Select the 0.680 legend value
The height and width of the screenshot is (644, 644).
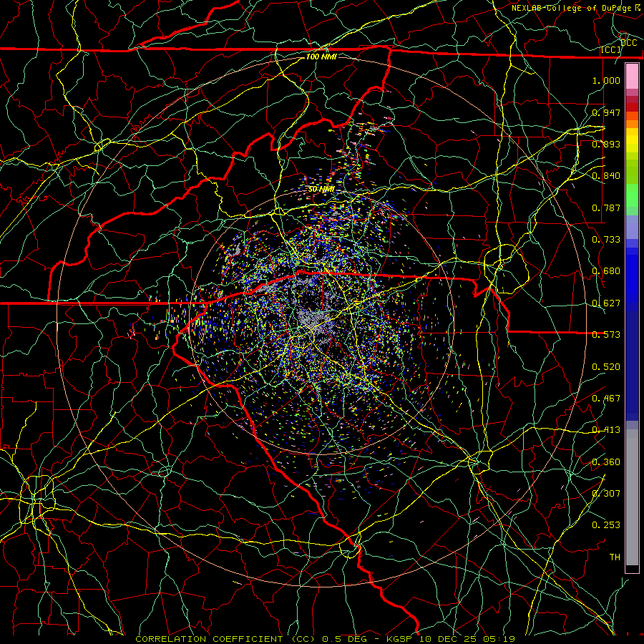coord(606,271)
